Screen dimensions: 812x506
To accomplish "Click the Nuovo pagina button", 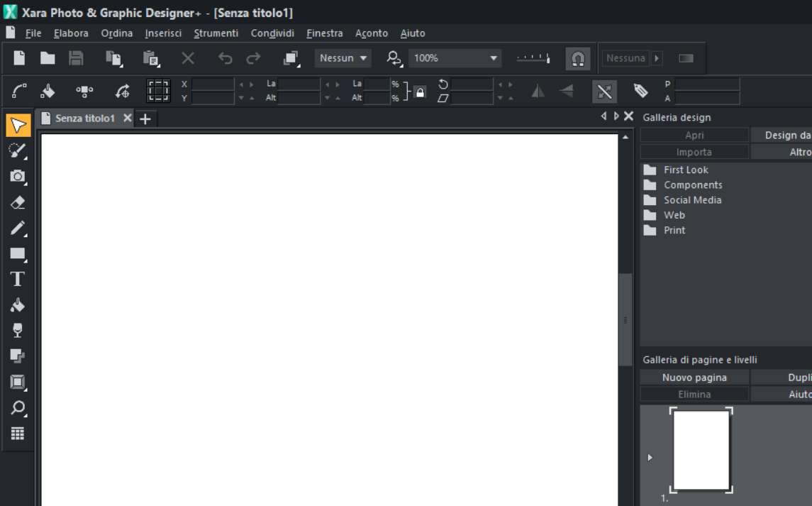I will coord(694,378).
